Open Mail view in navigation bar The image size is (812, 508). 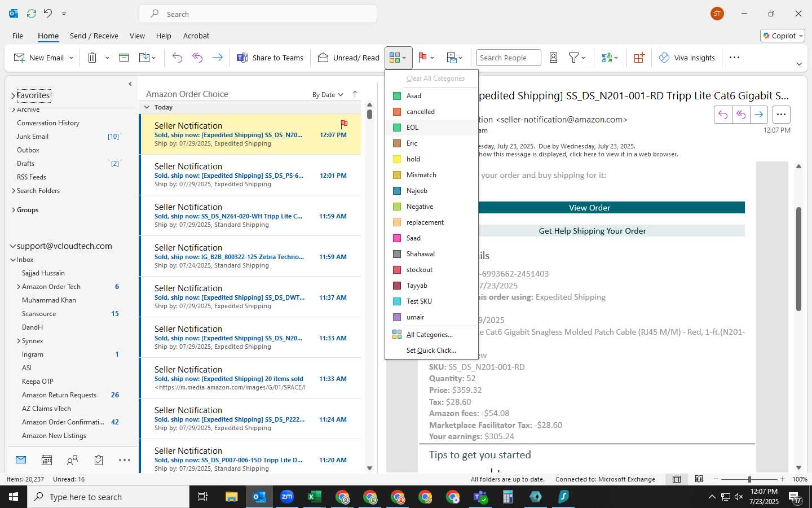(x=21, y=460)
